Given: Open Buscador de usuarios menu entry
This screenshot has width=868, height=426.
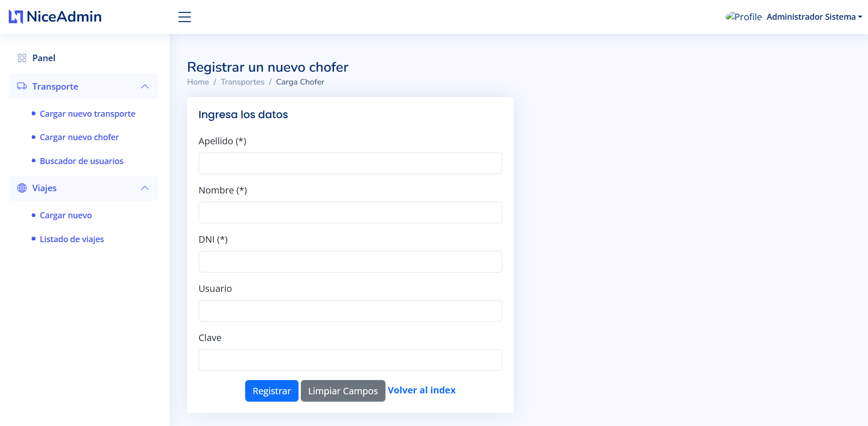Looking at the screenshot, I should click(81, 161).
